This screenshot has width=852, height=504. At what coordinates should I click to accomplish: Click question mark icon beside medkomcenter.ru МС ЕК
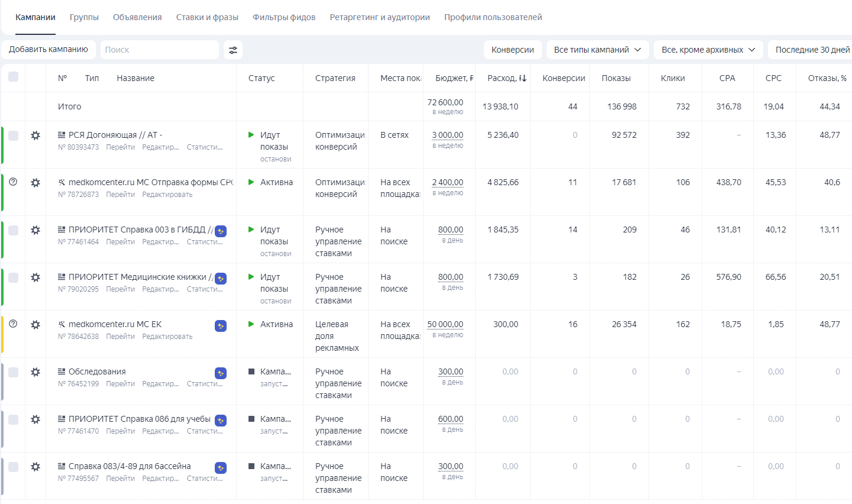click(13, 324)
